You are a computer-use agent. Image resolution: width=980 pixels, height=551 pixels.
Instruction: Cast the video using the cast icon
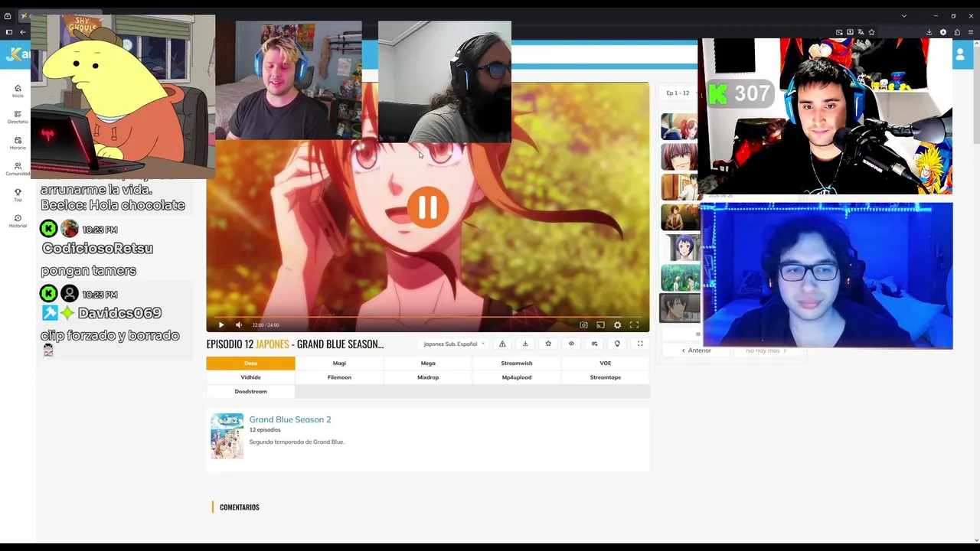[x=600, y=325]
